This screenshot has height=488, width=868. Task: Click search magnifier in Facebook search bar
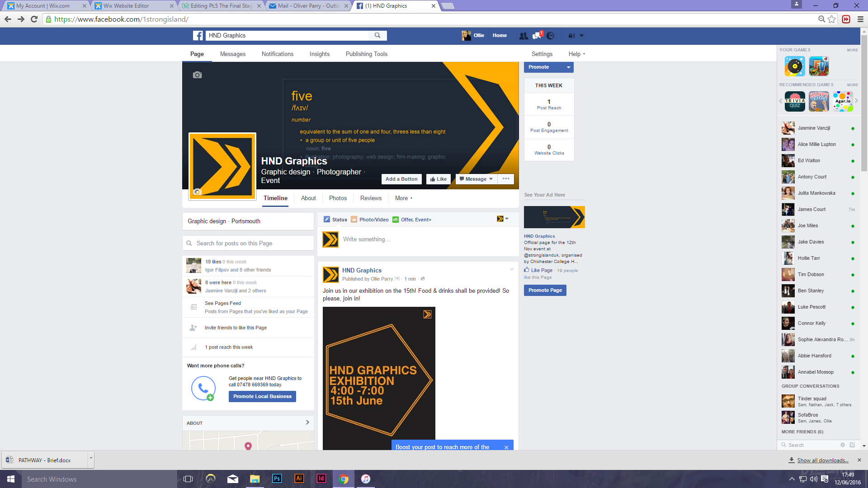tap(377, 35)
